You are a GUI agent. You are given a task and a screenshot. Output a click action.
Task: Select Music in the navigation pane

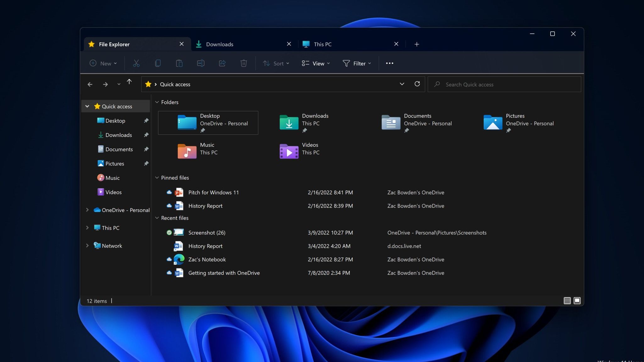pyautogui.click(x=108, y=178)
